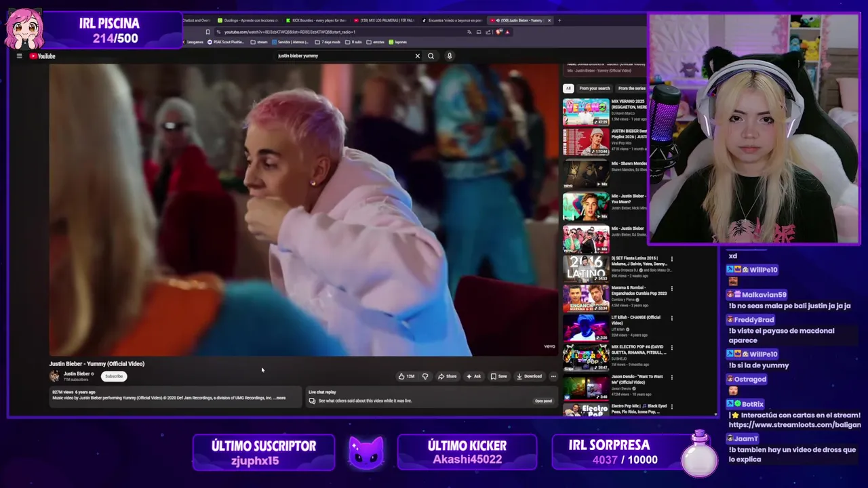Open options for LIT killah - CHANGE
Screen dimensions: 868x488
(672, 318)
